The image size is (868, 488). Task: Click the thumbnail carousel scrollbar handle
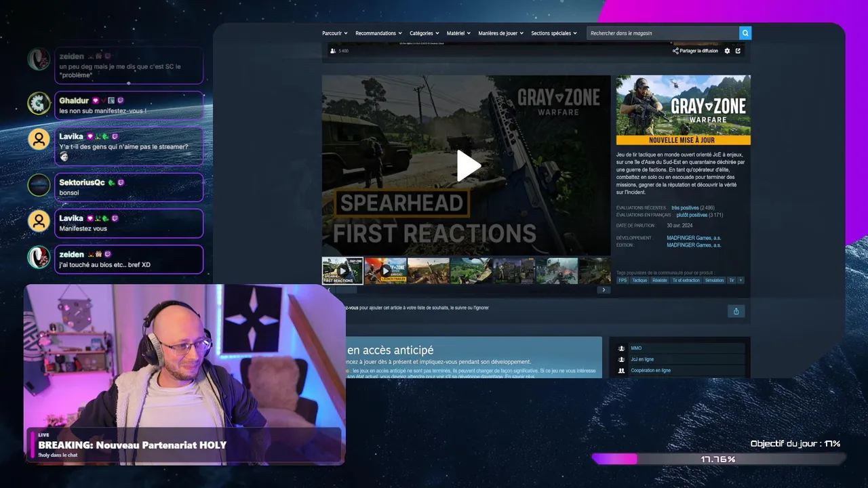click(x=346, y=290)
